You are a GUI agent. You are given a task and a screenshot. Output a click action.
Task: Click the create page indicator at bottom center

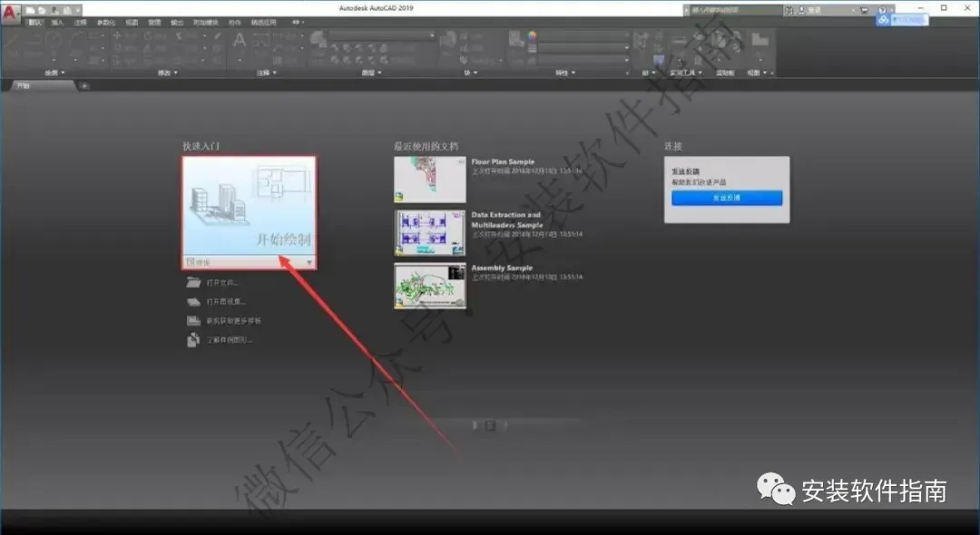coord(491,425)
